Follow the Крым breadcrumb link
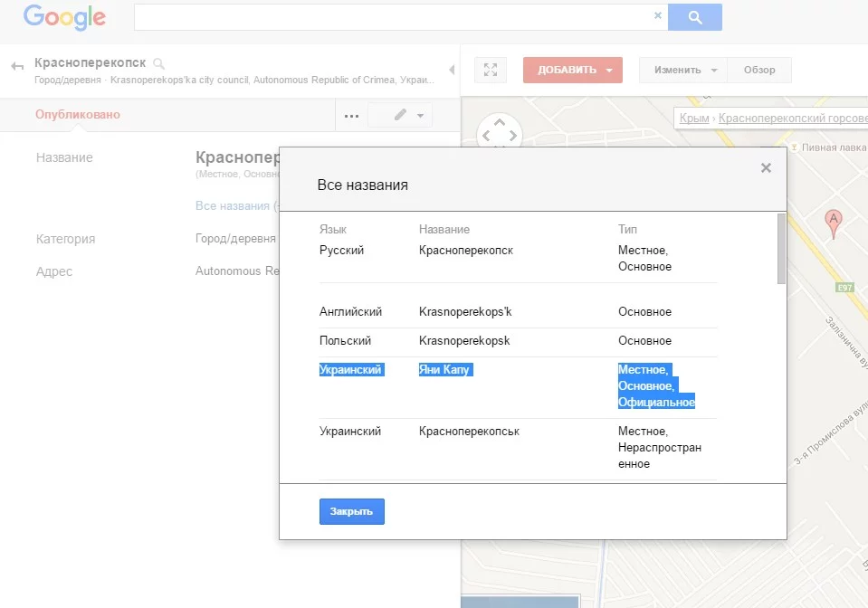The width and height of the screenshot is (868, 608). [x=693, y=119]
